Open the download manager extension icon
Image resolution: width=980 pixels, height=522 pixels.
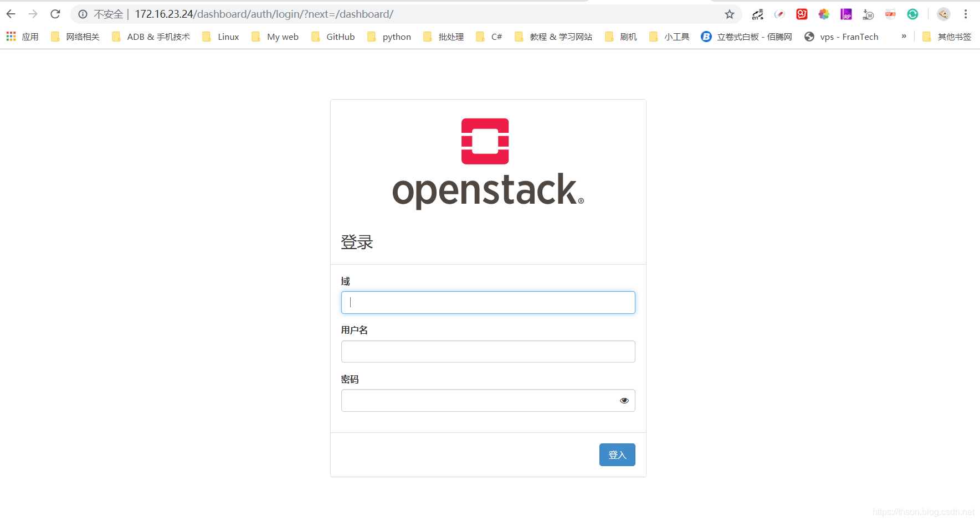tap(868, 14)
